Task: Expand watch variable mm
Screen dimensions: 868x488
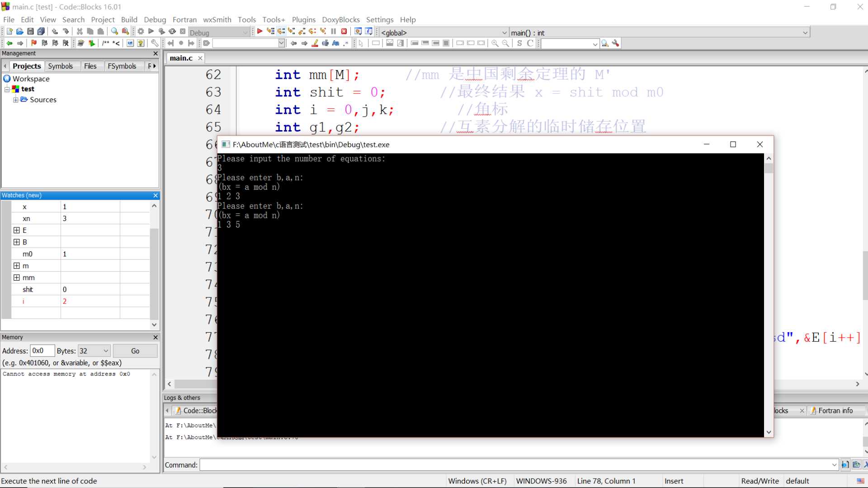Action: coord(17,277)
